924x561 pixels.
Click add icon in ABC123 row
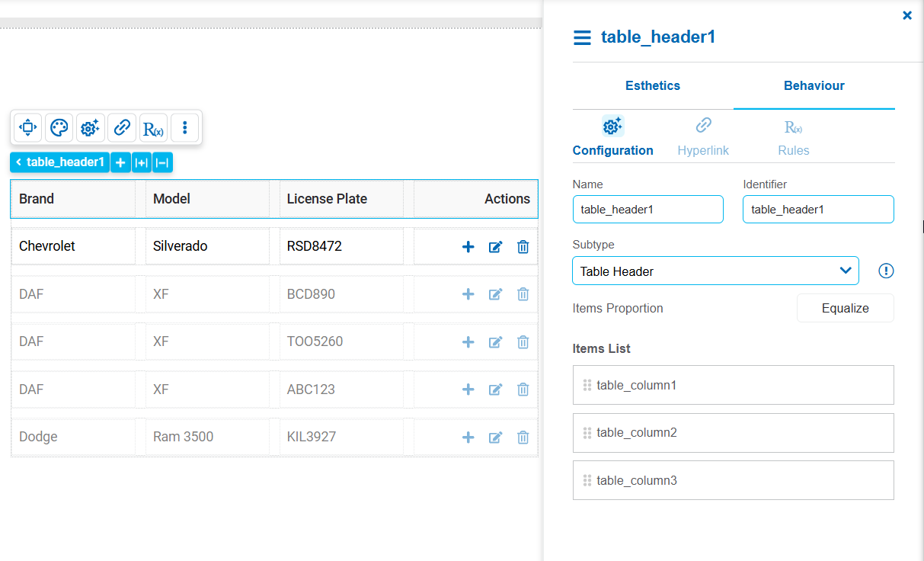[x=468, y=389]
